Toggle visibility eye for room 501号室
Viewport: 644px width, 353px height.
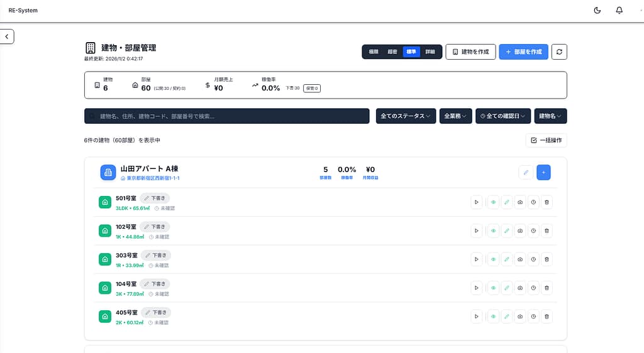click(x=493, y=202)
